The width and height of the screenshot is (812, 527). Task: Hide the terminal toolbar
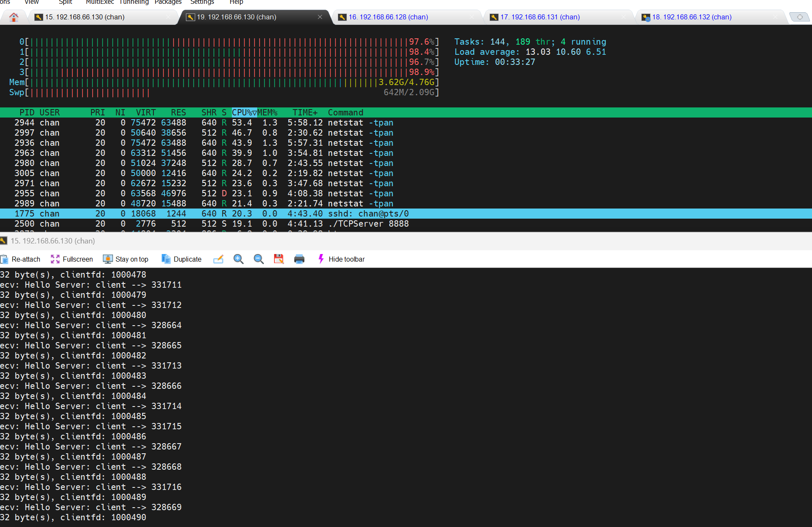[x=341, y=259]
